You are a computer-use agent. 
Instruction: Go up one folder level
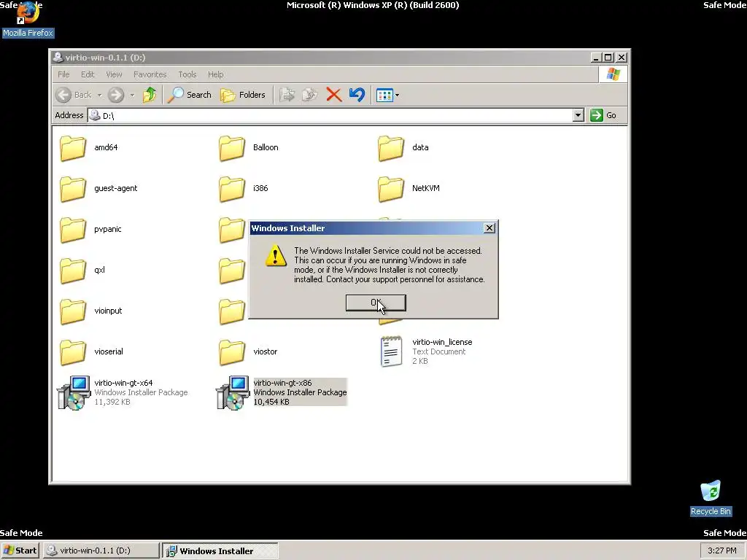click(149, 95)
